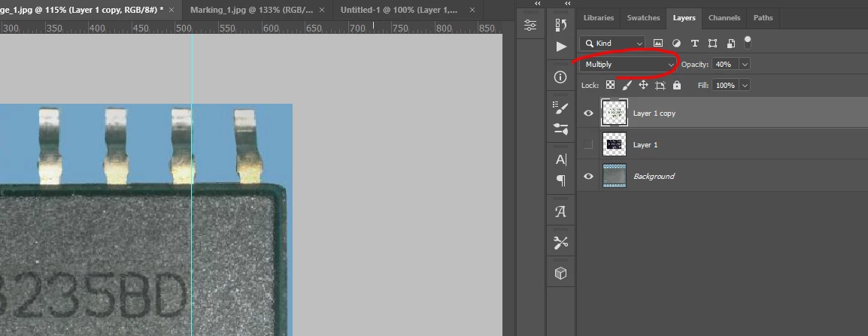Click the Fill label
868x336 pixels.
(703, 85)
